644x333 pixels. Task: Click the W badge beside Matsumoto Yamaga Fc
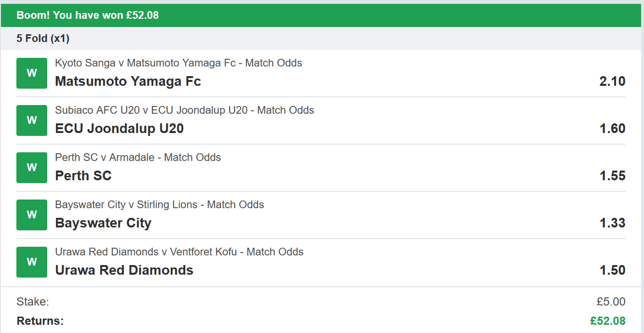[x=32, y=73]
